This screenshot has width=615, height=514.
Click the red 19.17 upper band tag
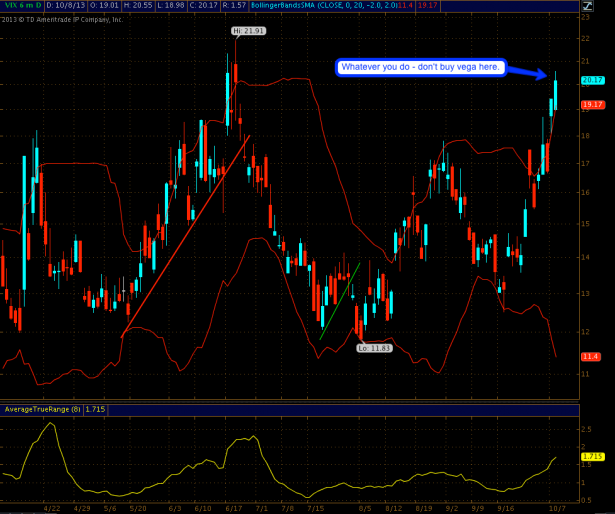tap(592, 104)
